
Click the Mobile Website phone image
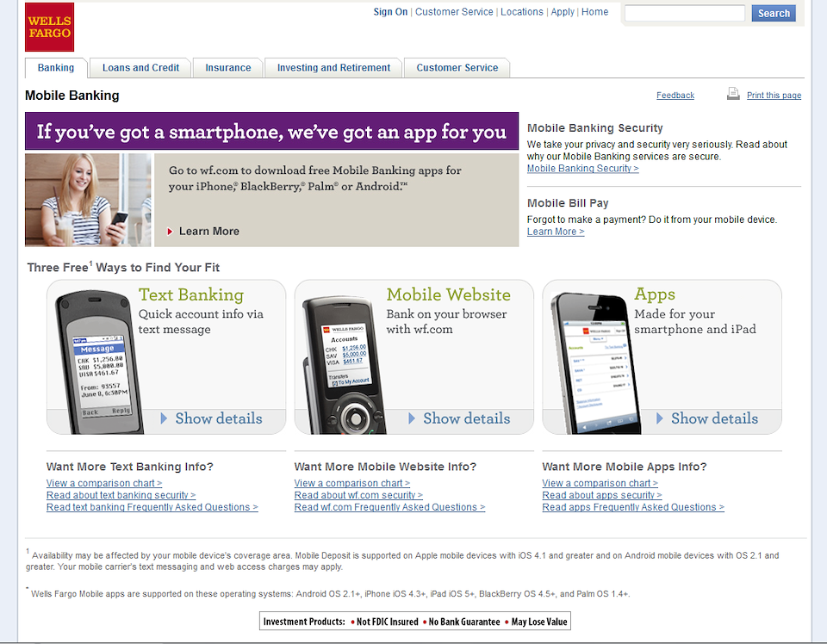tap(343, 365)
